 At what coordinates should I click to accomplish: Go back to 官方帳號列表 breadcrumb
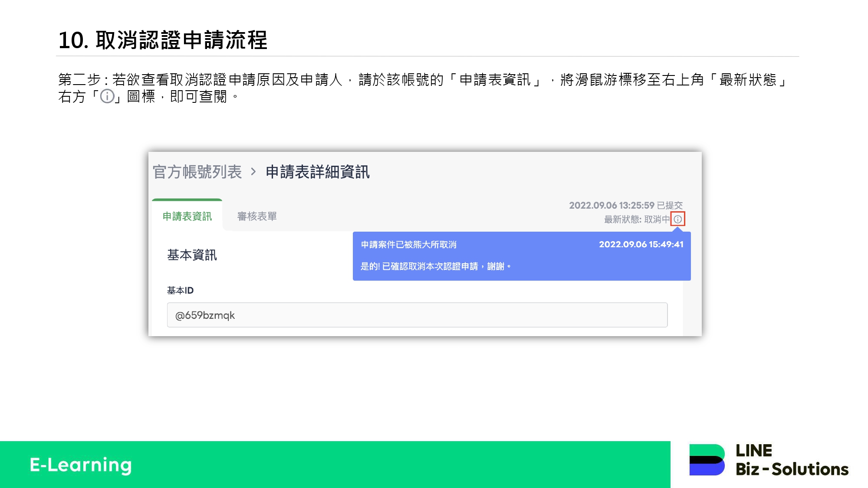[x=197, y=172]
